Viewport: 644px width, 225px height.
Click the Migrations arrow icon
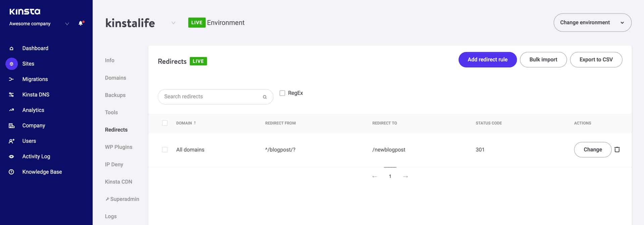[11, 79]
